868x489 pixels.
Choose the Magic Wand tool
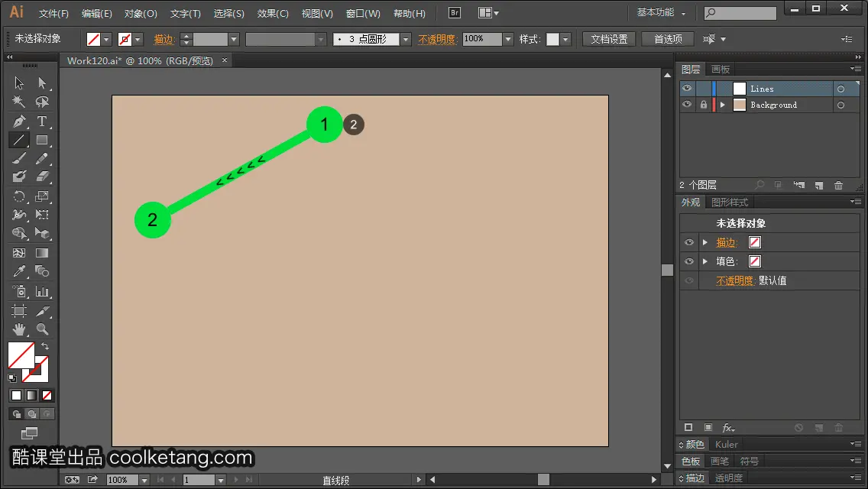pos(19,102)
